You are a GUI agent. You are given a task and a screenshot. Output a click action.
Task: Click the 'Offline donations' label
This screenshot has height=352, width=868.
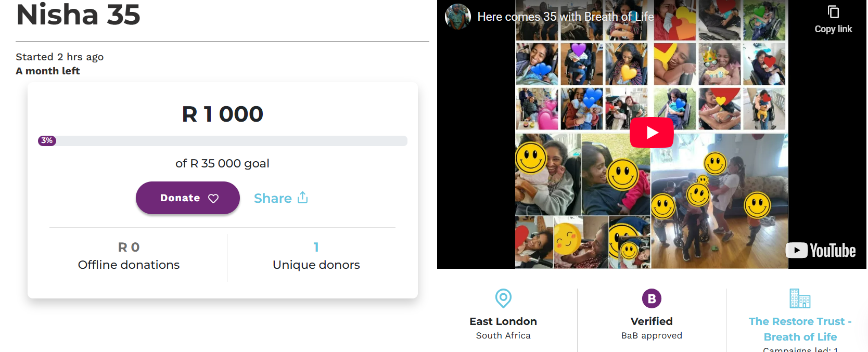tap(129, 265)
